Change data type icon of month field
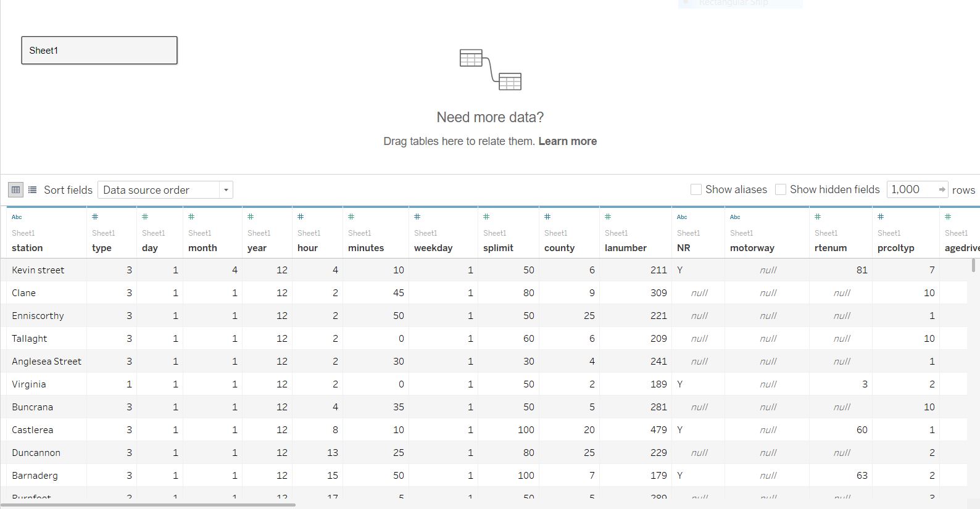 (x=191, y=217)
